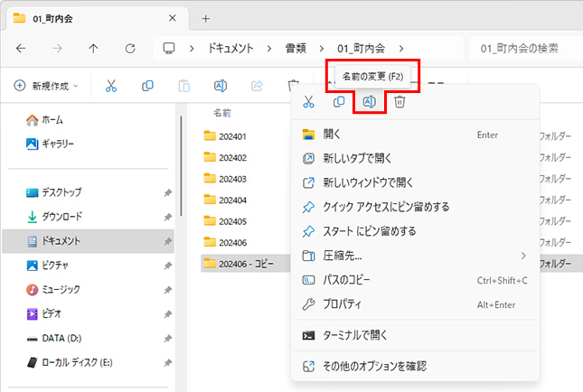Open DATA (D:) drive in the navigation pane
This screenshot has height=392, width=583.
[88, 338]
